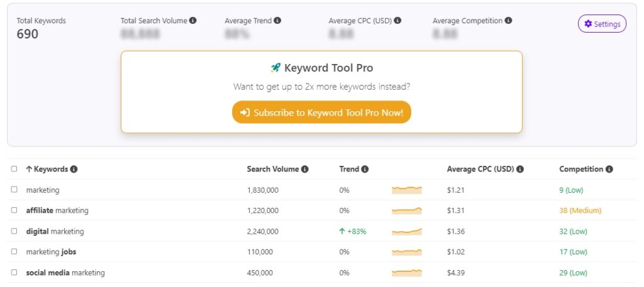Image resolution: width=644 pixels, height=287 pixels.
Task: Click rocket icon beside Keyword Tool Pro
Action: click(x=275, y=68)
